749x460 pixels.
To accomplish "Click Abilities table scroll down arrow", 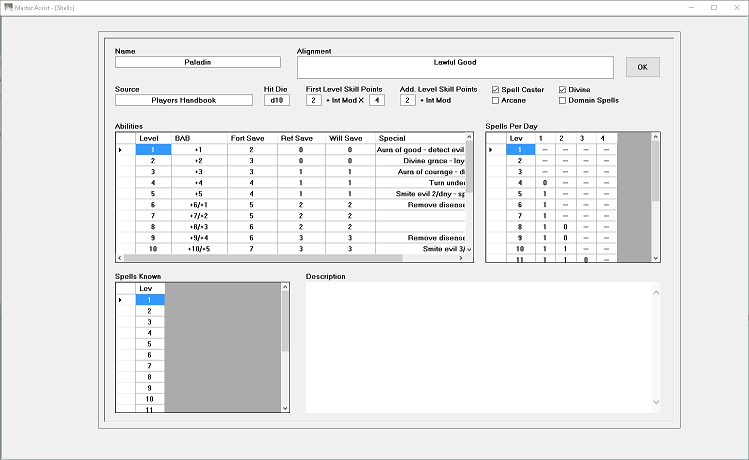I will tap(469, 249).
